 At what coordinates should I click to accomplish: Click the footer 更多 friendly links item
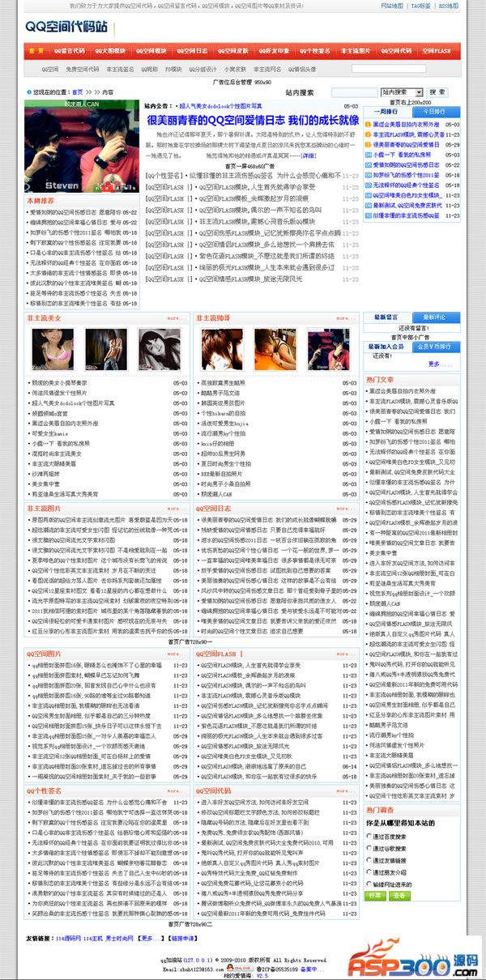(x=151, y=938)
